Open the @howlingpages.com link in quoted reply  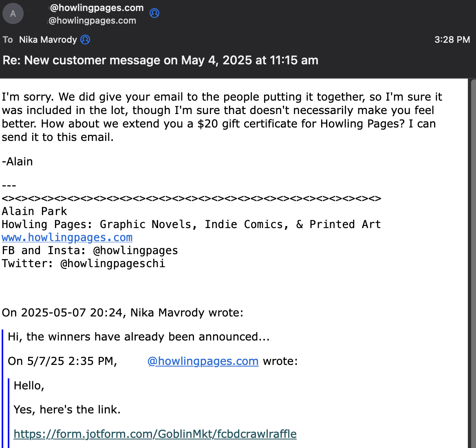click(203, 361)
